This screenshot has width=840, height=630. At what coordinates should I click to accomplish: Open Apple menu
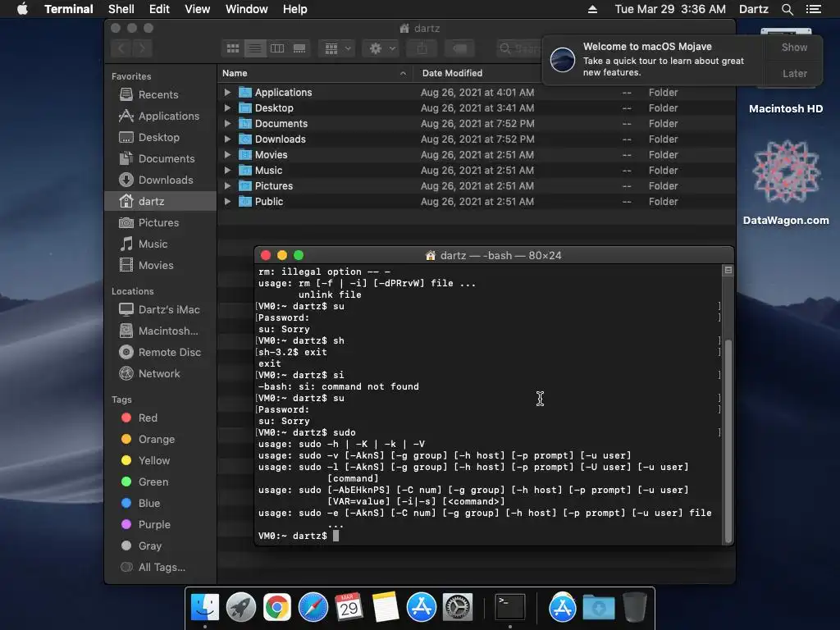(22, 9)
